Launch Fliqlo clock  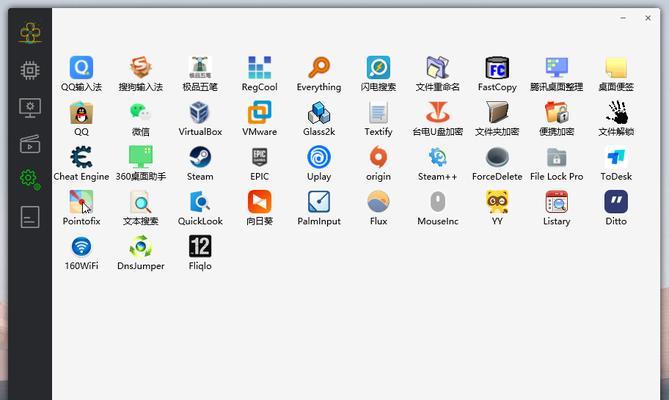click(200, 246)
